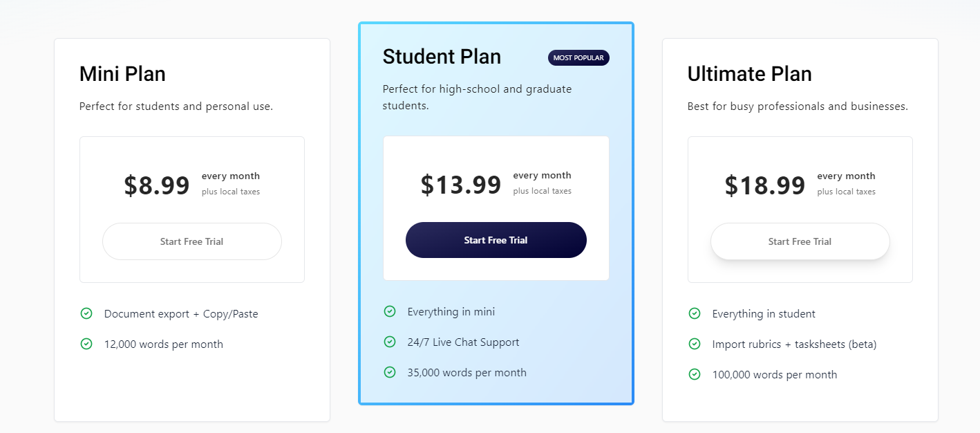Click checkmark icon beside 35,000 words per month

(x=390, y=372)
